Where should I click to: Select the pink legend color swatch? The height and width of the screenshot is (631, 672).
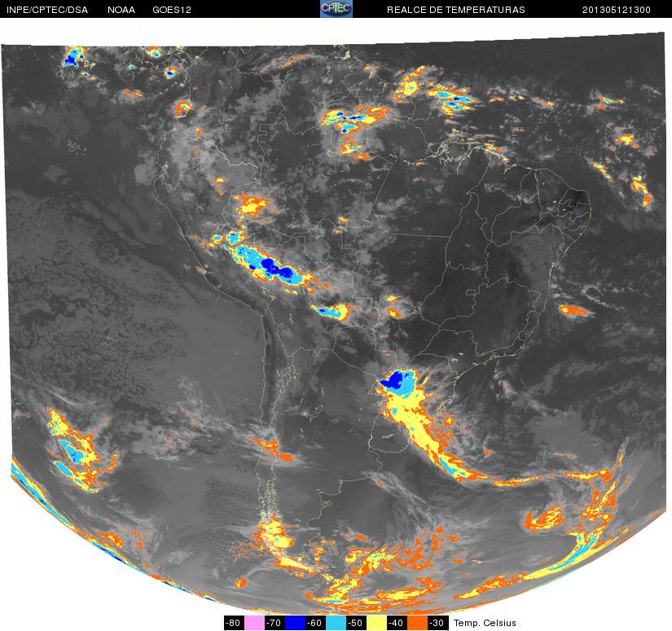[x=254, y=623]
